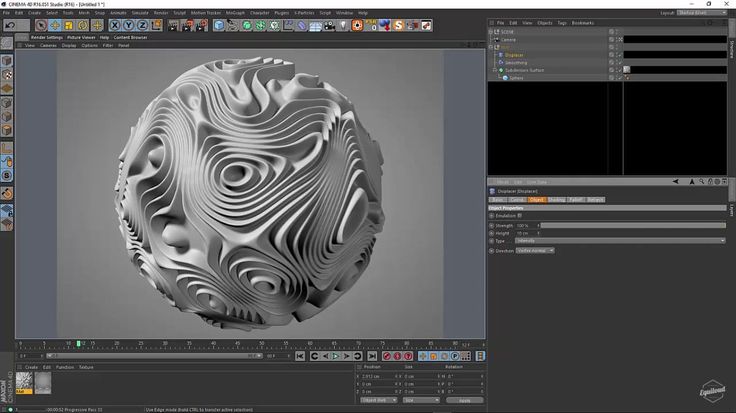Open the deformer objects icon
The height and width of the screenshot is (413, 736).
click(302, 25)
